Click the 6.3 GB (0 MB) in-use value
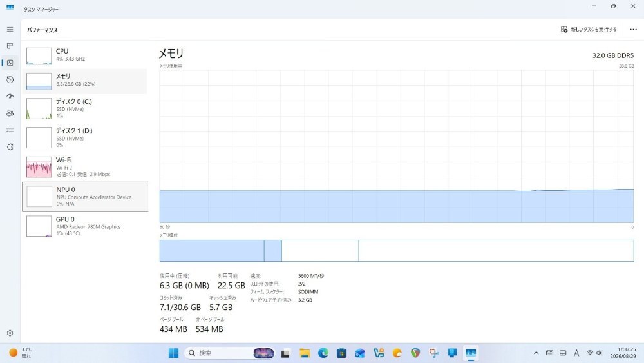 point(184,285)
